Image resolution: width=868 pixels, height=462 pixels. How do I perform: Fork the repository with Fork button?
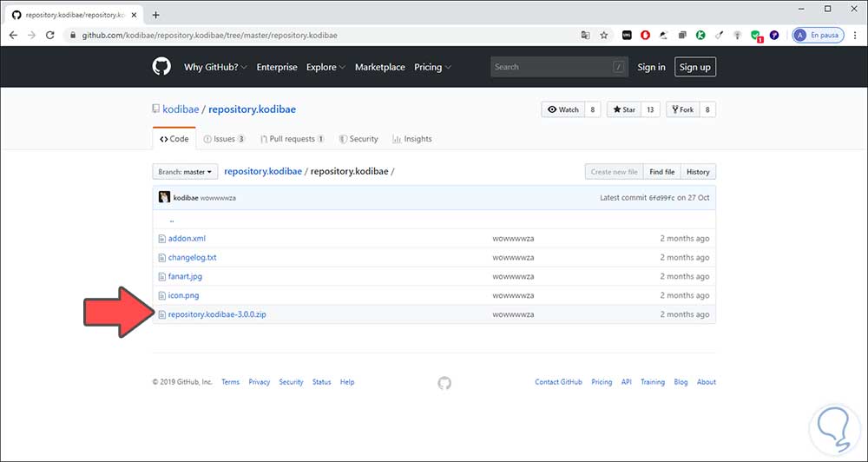click(681, 109)
